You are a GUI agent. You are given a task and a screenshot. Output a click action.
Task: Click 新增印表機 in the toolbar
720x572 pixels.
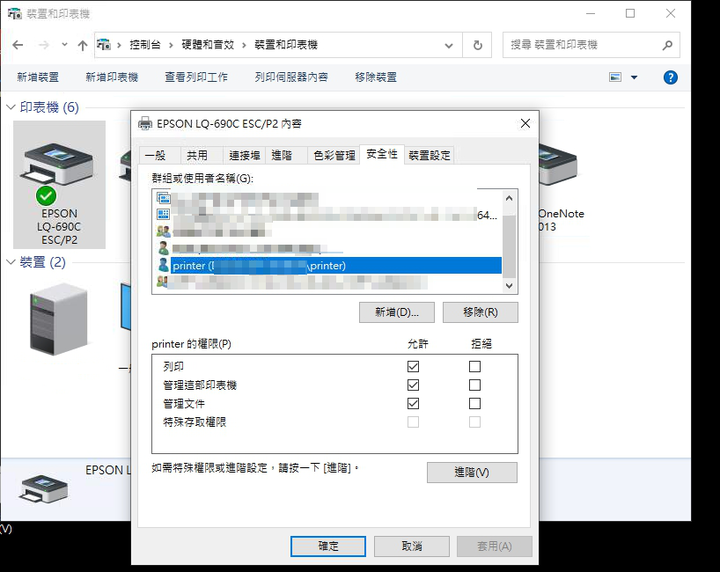coord(112,77)
